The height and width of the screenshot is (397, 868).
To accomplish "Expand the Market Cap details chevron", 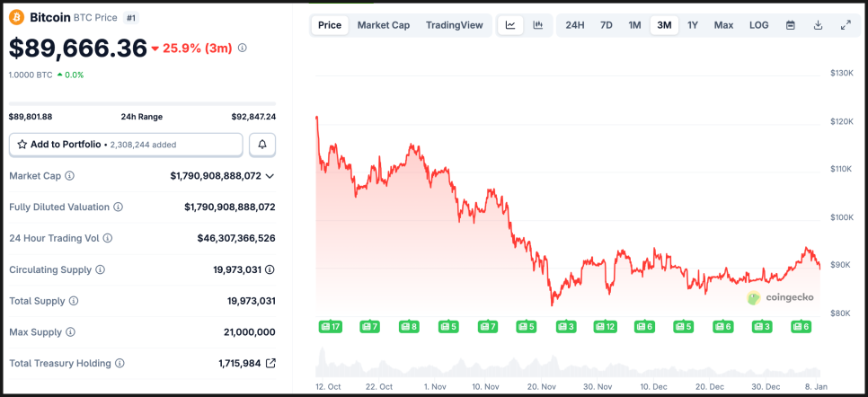I will 270,176.
